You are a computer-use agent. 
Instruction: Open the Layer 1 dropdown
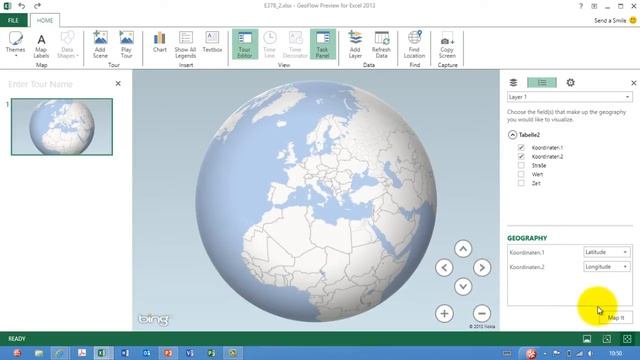[x=570, y=97]
